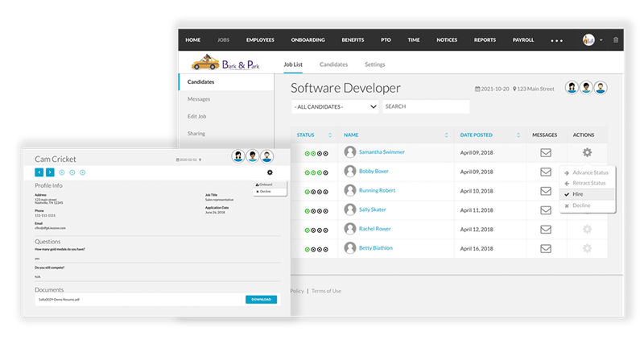644x361 pixels.
Task: Open messages envelope for Betty Biathlon
Action: [545, 248]
